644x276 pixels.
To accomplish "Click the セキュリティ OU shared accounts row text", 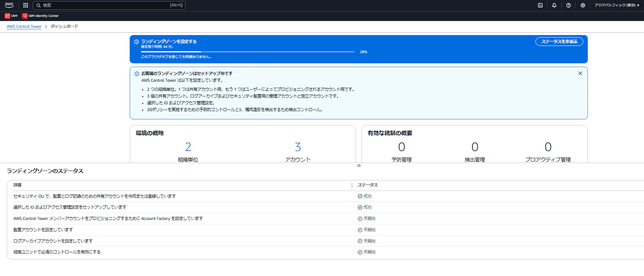I will [x=95, y=196].
